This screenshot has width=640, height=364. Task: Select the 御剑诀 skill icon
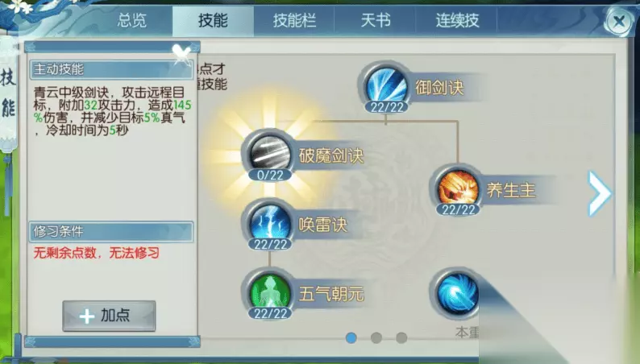(386, 86)
